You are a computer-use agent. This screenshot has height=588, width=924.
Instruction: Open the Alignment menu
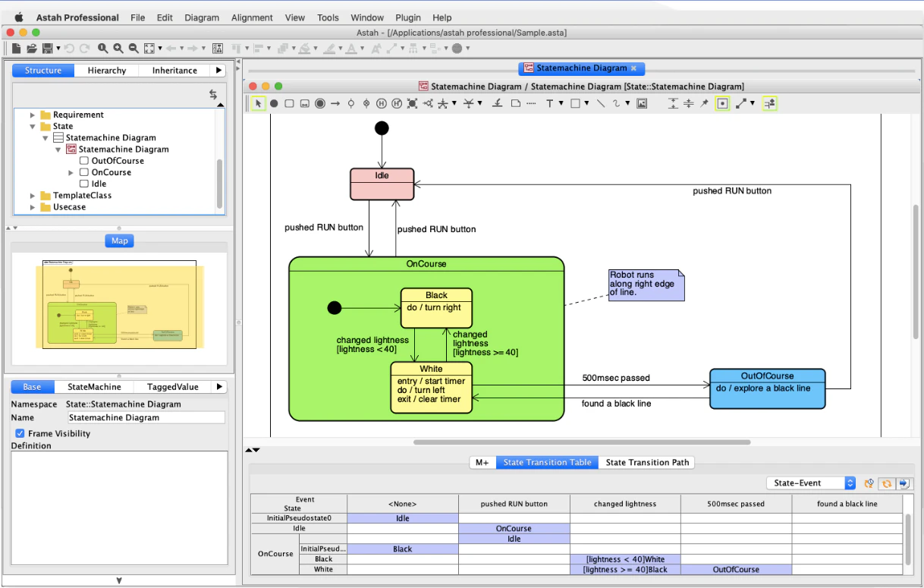pyautogui.click(x=251, y=17)
